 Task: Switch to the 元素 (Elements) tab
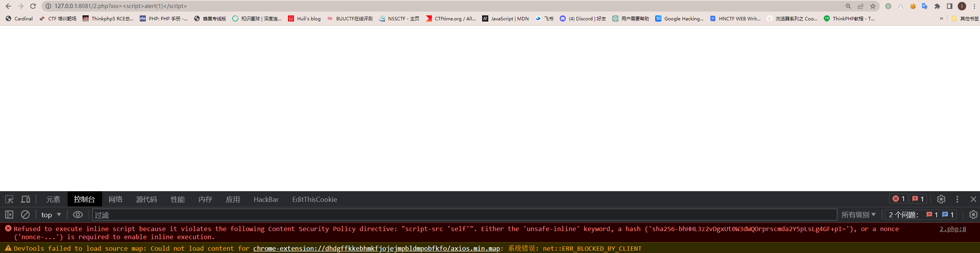53,199
